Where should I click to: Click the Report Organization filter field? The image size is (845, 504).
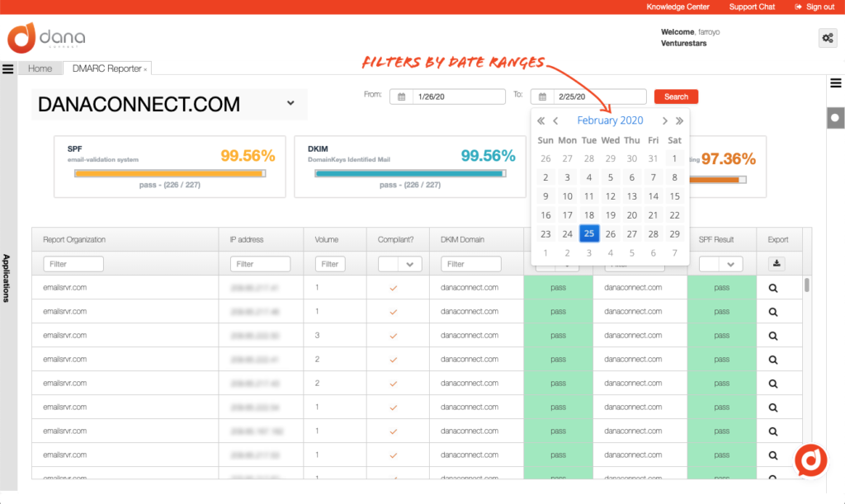pyautogui.click(x=73, y=264)
